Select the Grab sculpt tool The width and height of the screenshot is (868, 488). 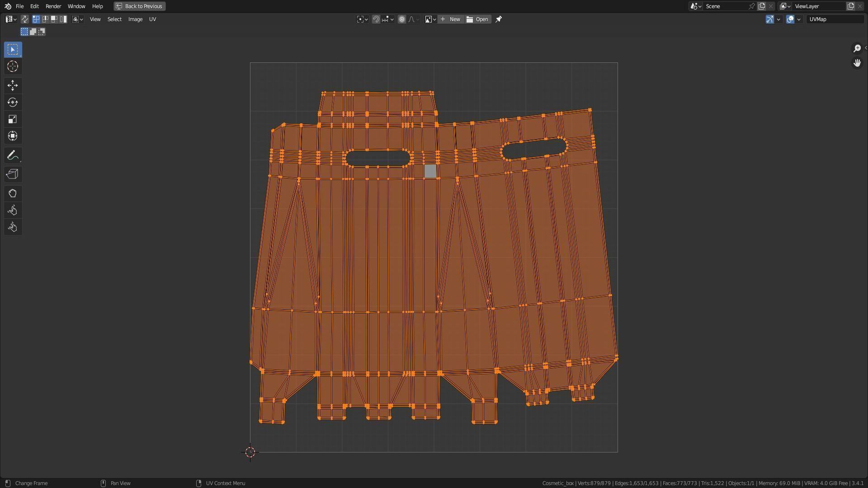[x=13, y=193]
